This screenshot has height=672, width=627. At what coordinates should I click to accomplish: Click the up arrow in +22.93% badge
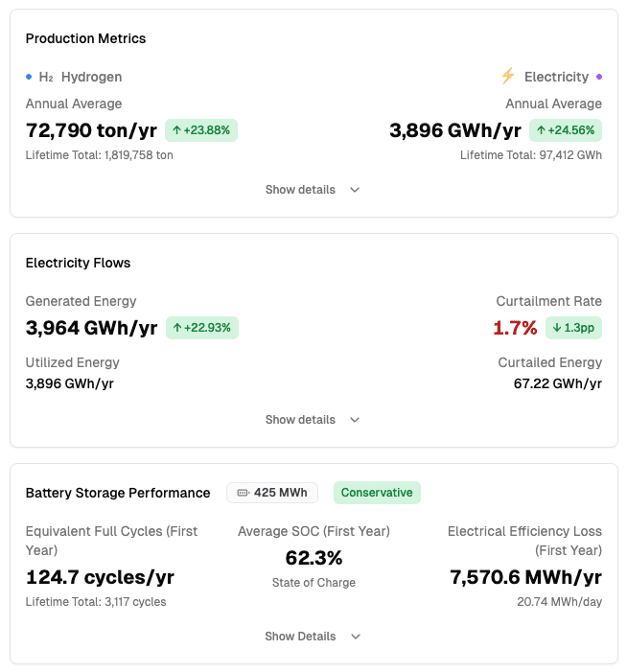177,328
